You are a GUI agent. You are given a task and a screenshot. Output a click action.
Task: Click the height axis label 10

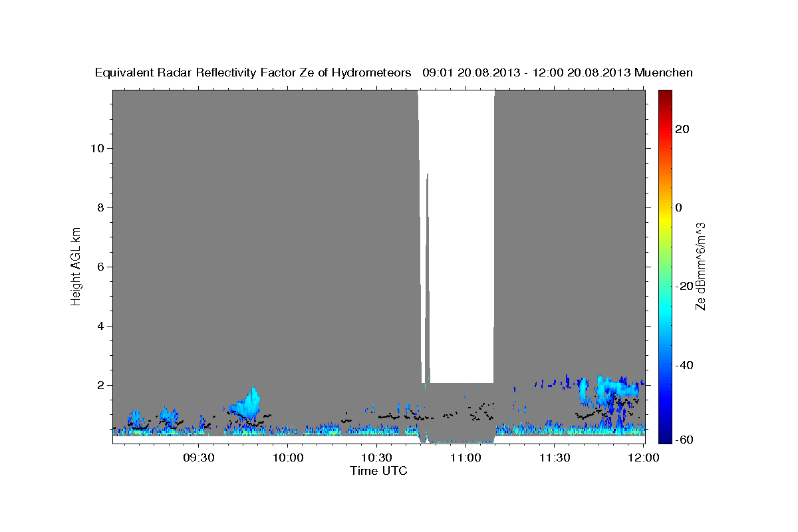pos(98,148)
